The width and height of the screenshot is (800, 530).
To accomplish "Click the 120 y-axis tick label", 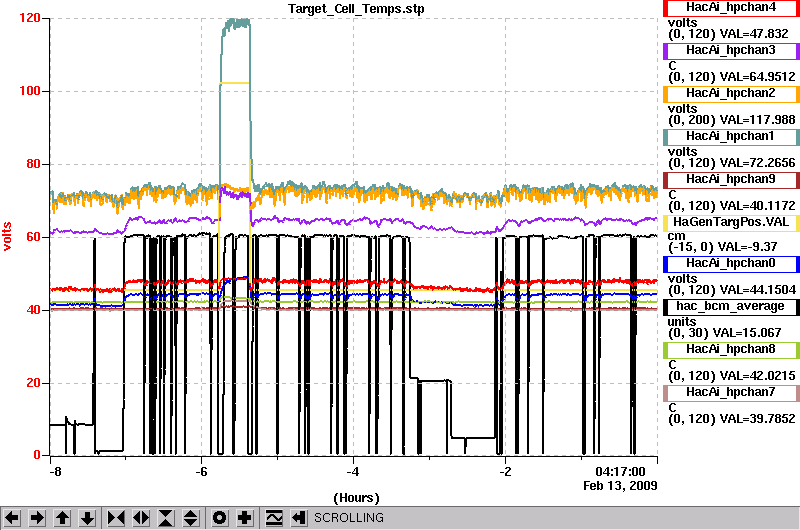I will [30, 18].
